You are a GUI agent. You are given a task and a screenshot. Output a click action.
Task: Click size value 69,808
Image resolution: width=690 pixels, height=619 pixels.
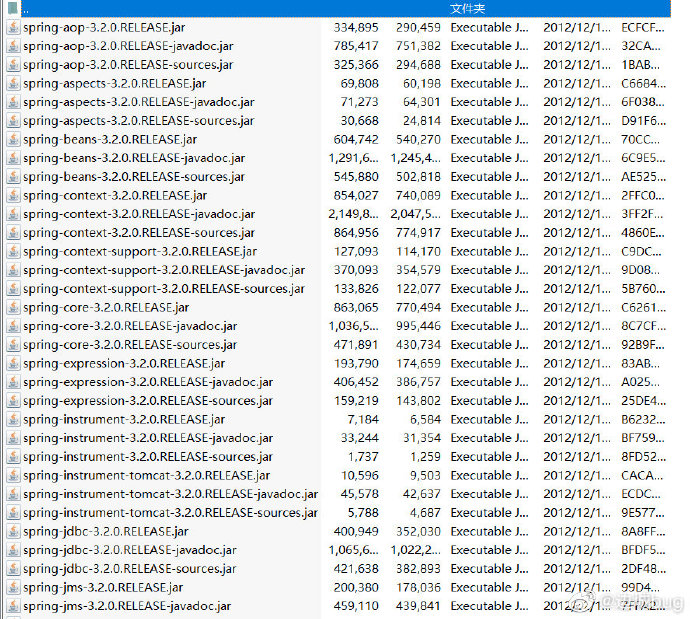pos(360,83)
